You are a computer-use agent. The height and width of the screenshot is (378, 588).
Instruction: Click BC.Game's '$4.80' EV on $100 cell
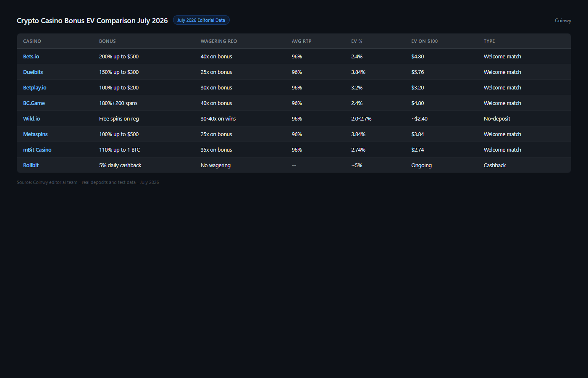coord(417,103)
